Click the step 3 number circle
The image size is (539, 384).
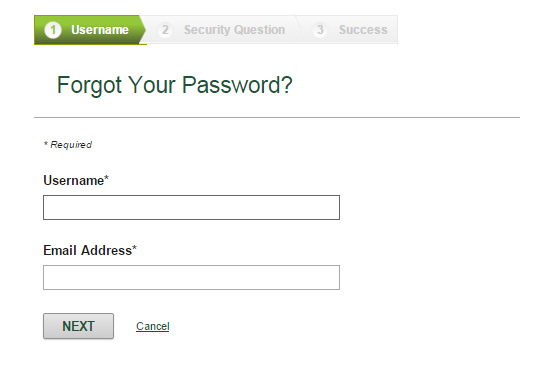coord(320,30)
